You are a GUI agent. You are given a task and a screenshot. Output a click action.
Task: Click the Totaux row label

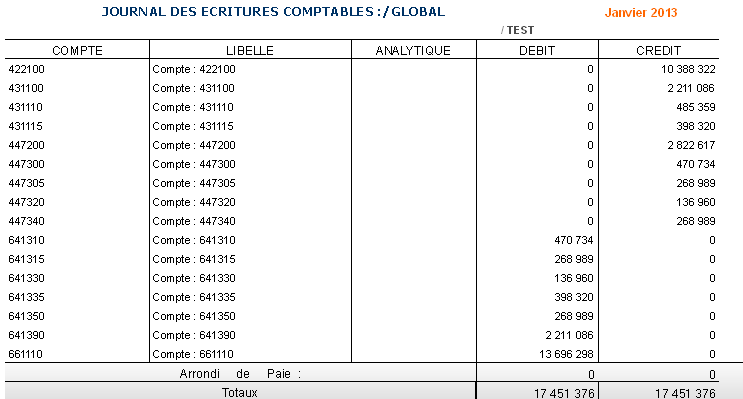click(x=240, y=393)
